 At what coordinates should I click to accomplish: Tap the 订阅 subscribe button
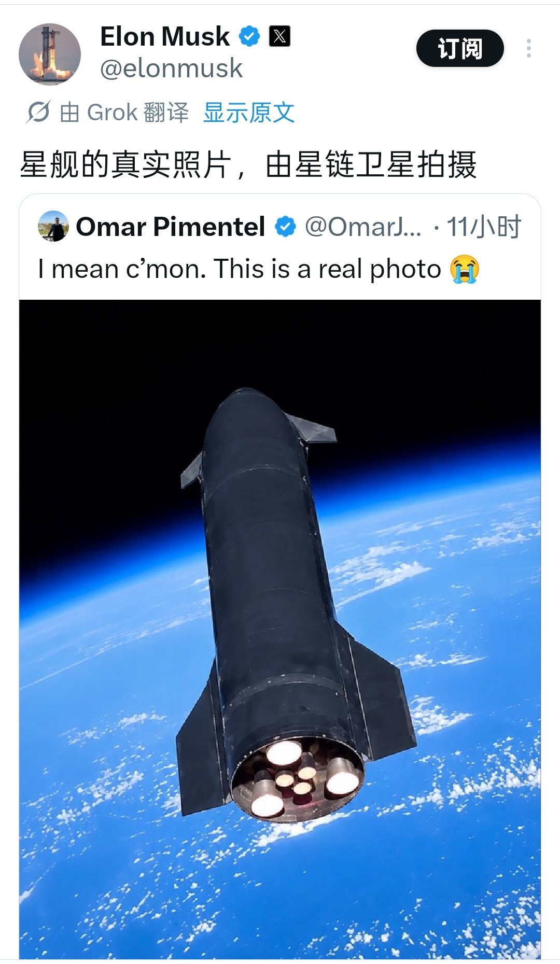pyautogui.click(x=460, y=48)
